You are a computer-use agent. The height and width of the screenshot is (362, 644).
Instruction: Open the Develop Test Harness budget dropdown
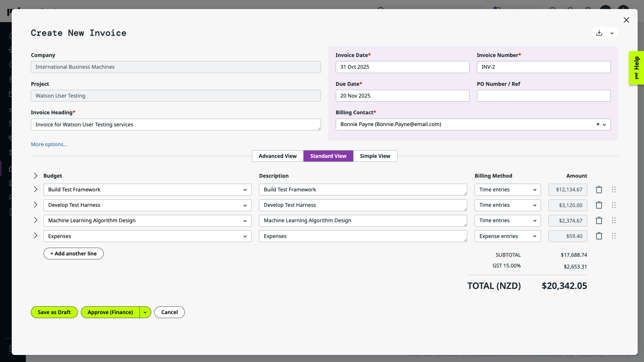click(147, 205)
